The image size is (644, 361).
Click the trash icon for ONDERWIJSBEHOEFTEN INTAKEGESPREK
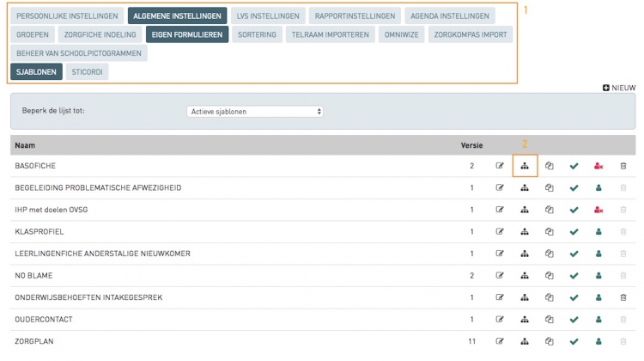point(623,297)
